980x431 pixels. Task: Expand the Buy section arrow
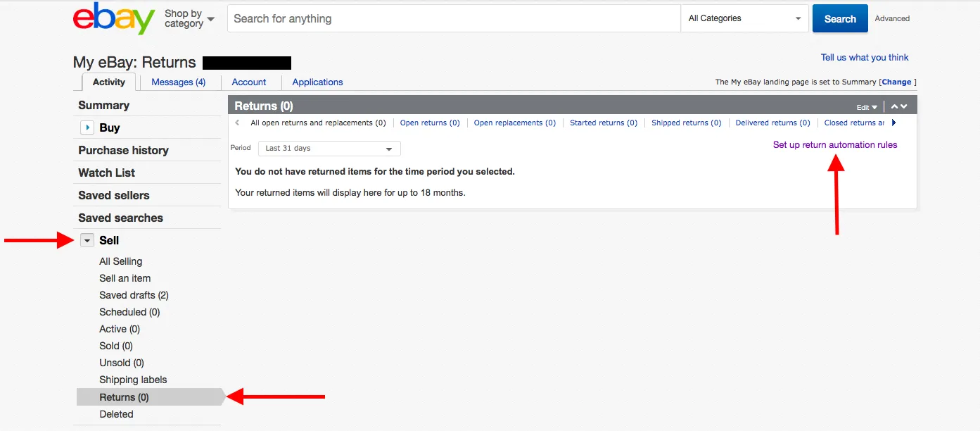tap(87, 127)
